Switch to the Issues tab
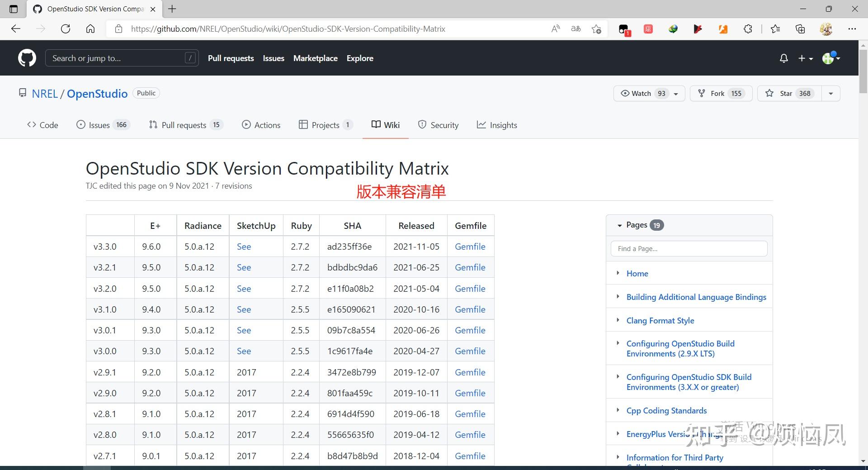This screenshot has width=868, height=470. tap(103, 125)
